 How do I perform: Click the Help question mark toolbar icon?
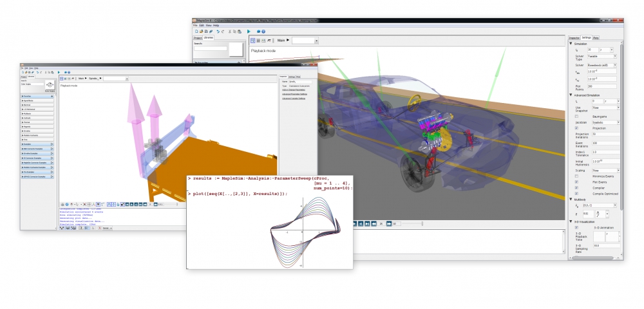[x=263, y=31]
